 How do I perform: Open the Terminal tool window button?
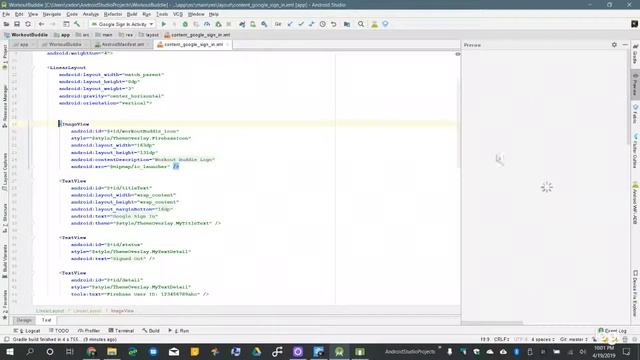(121, 331)
